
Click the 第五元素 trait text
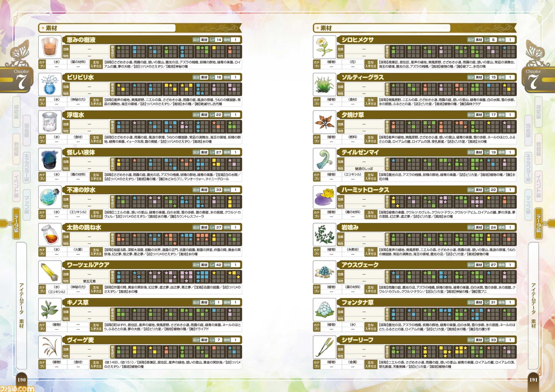point(89,281)
